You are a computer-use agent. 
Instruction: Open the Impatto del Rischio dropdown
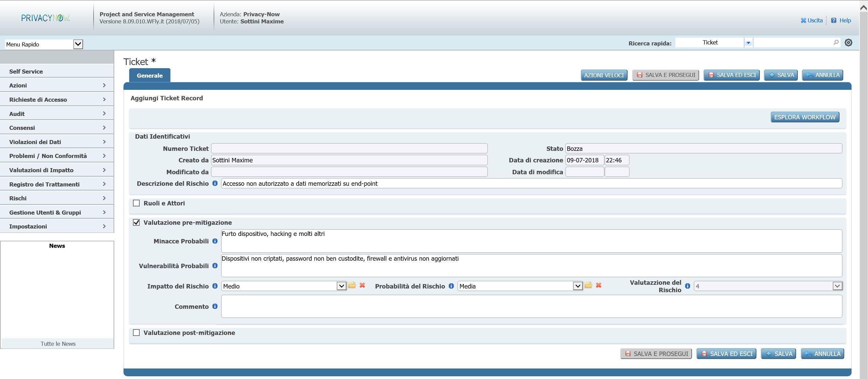341,286
